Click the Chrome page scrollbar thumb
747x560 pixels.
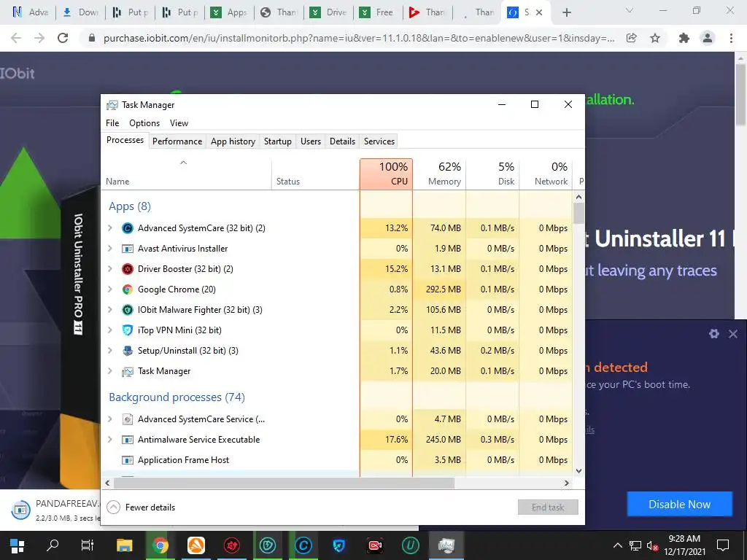[x=740, y=96]
